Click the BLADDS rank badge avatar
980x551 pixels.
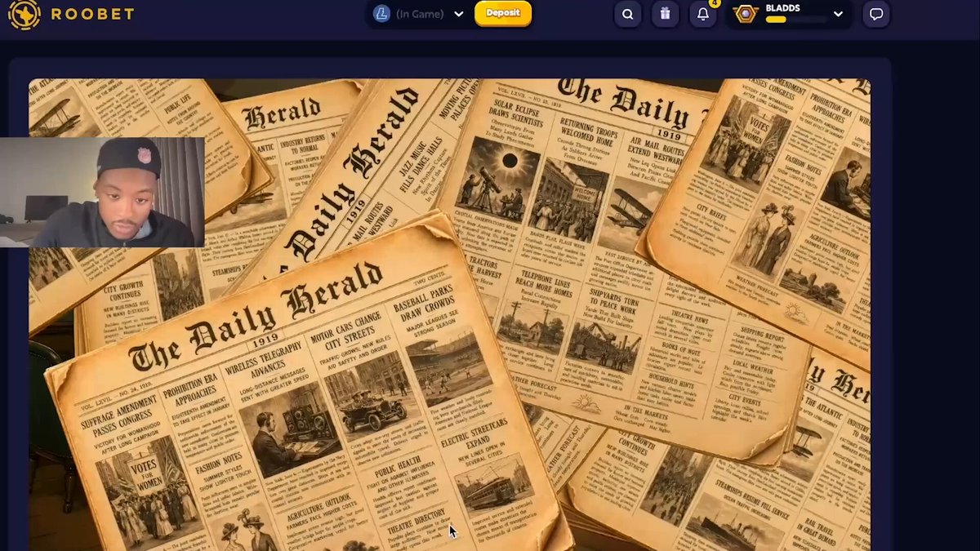click(745, 14)
